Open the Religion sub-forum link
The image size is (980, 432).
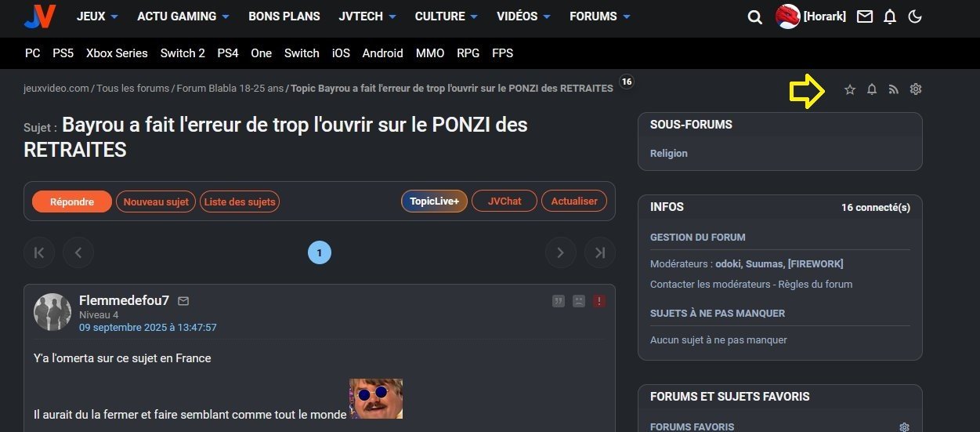669,154
